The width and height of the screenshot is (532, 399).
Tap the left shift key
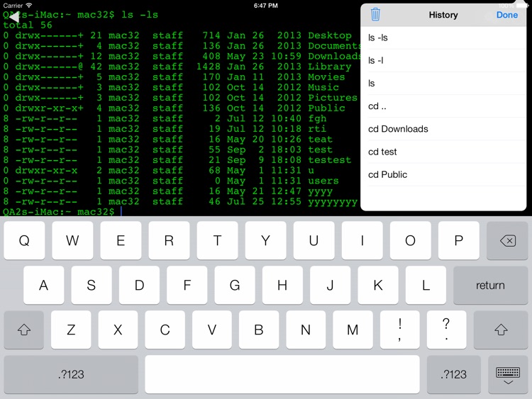(x=23, y=330)
